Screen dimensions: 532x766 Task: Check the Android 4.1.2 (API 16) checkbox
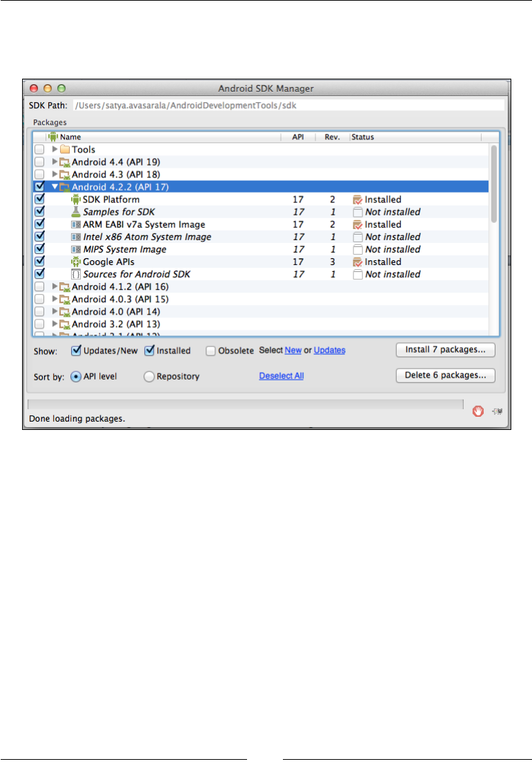39,287
